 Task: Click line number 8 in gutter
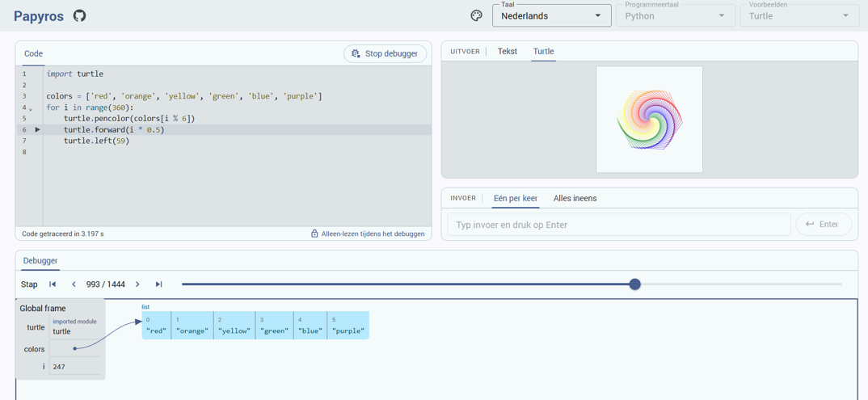click(24, 152)
